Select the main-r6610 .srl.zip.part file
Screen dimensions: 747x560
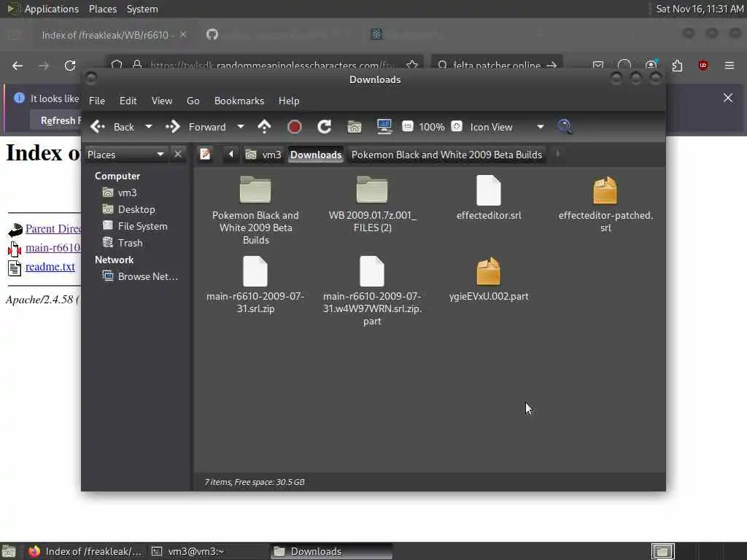tap(372, 291)
